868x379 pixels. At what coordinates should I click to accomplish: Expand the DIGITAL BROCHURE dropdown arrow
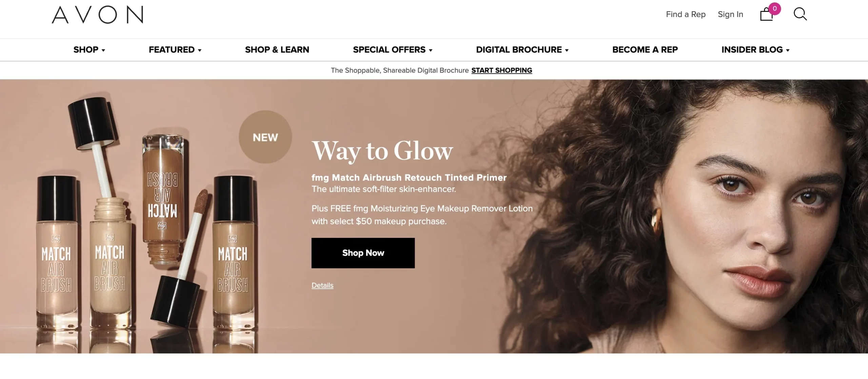[x=567, y=50]
